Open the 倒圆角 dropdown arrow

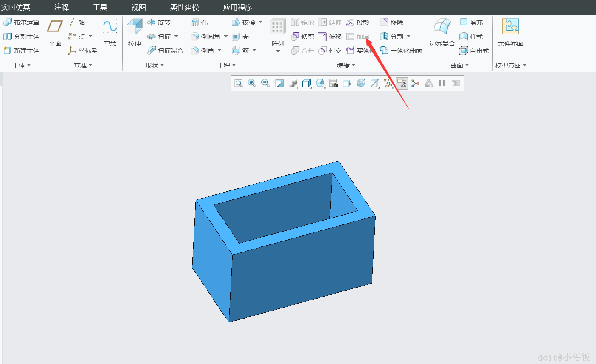pos(226,36)
